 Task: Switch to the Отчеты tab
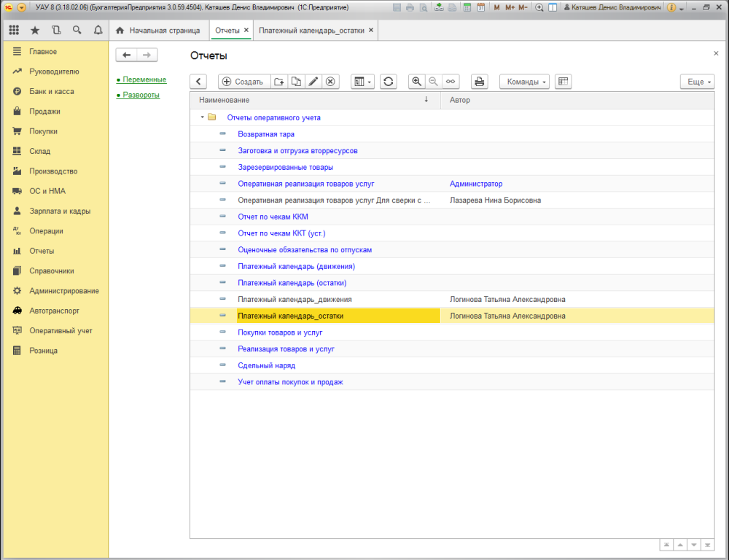pos(227,30)
